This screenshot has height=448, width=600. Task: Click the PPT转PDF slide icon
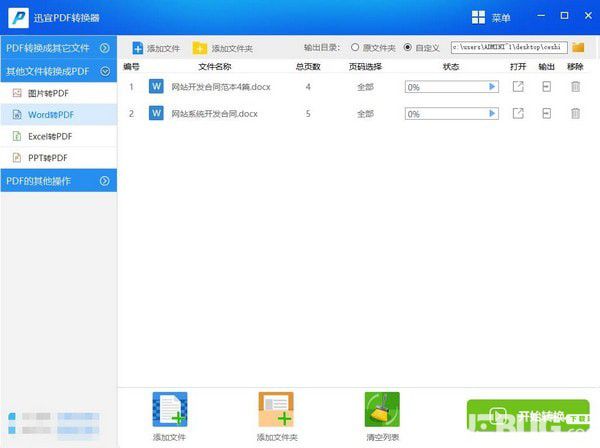(17, 158)
